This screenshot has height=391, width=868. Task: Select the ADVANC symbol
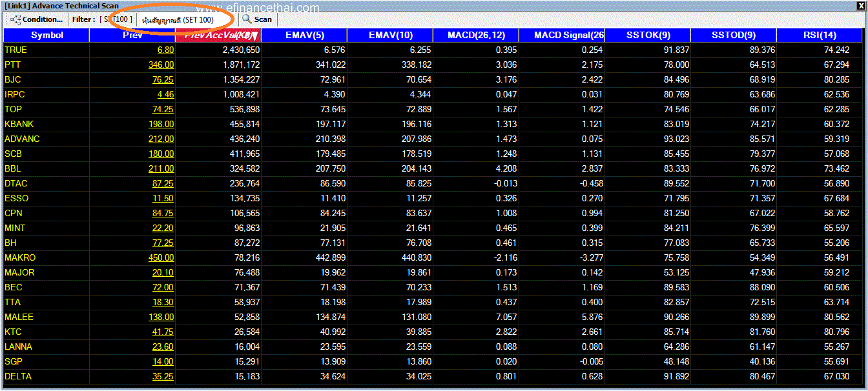coord(22,139)
